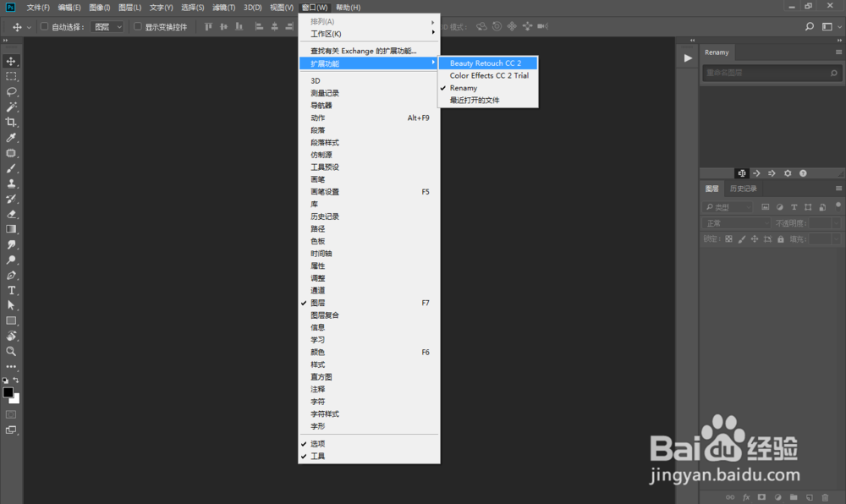The width and height of the screenshot is (846, 504).
Task: Choose Beauty Retouch CC 2 extension
Action: 488,63
